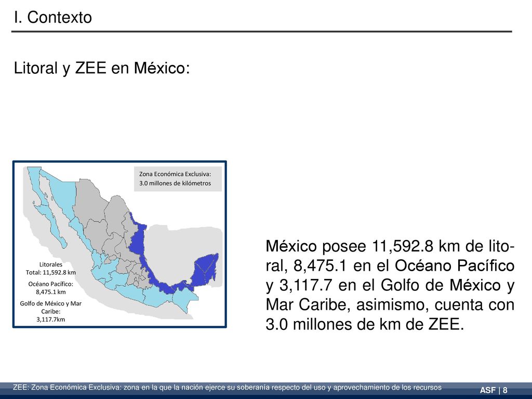This screenshot has width=532, height=399.
Task: Click line 'y 3,117.7 en el Golfo de México y'
Action: [390, 285]
